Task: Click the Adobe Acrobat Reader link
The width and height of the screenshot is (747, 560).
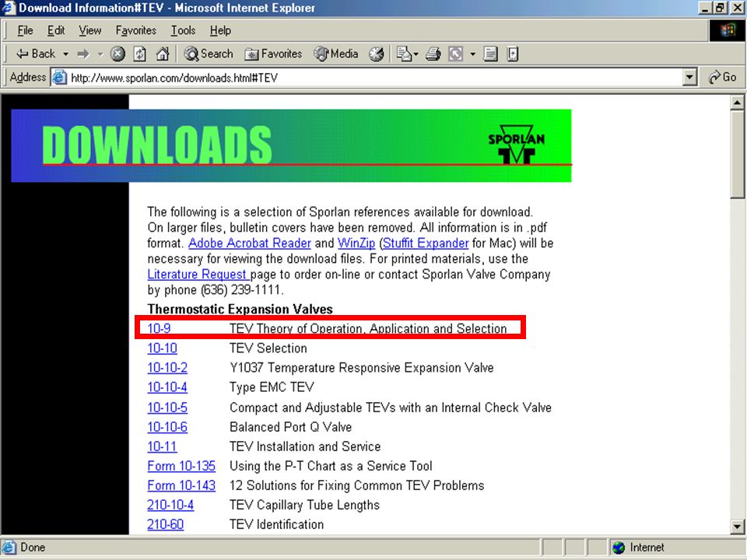Action: pyautogui.click(x=250, y=243)
